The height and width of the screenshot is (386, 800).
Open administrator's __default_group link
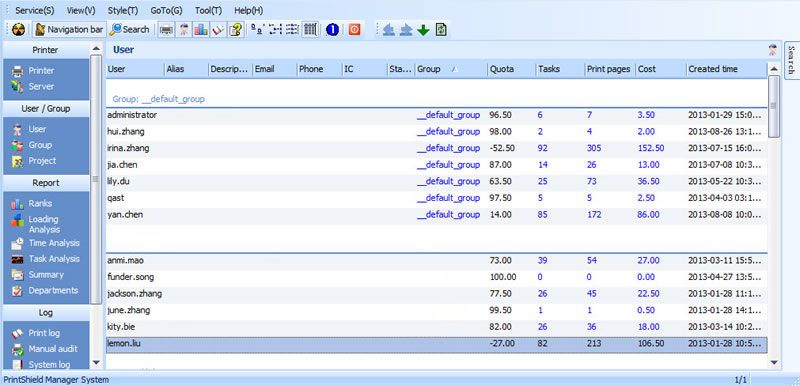click(448, 115)
